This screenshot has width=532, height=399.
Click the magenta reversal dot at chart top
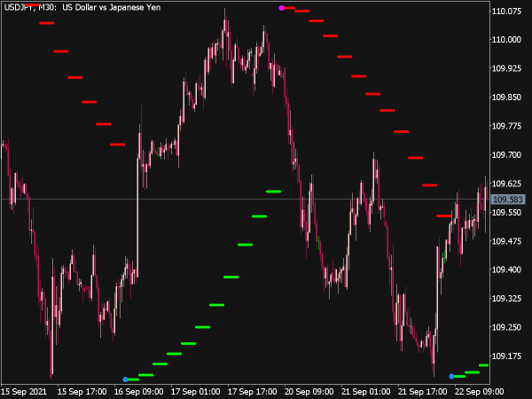(x=281, y=8)
